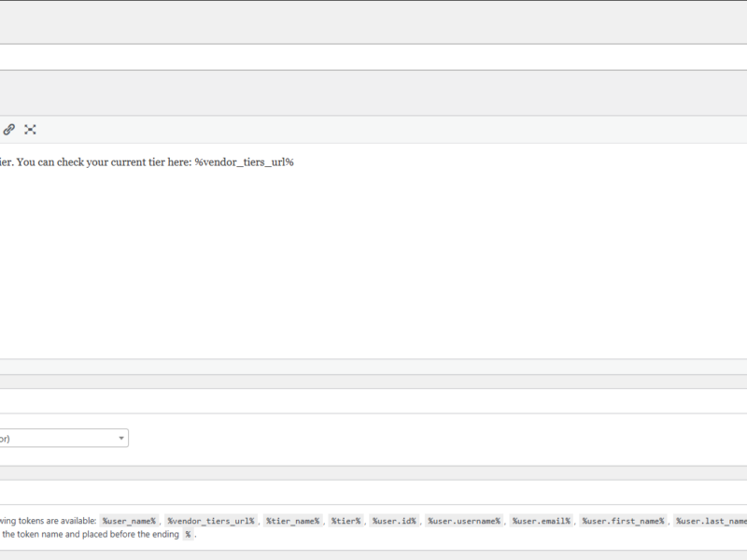Click the %vendor_tiers_url% text in editor body

click(x=244, y=162)
